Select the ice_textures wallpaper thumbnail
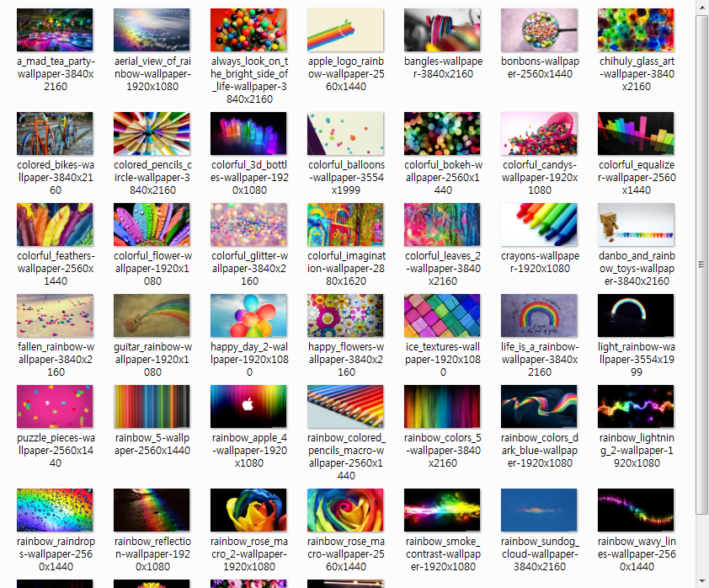709x588 pixels. coord(442,315)
